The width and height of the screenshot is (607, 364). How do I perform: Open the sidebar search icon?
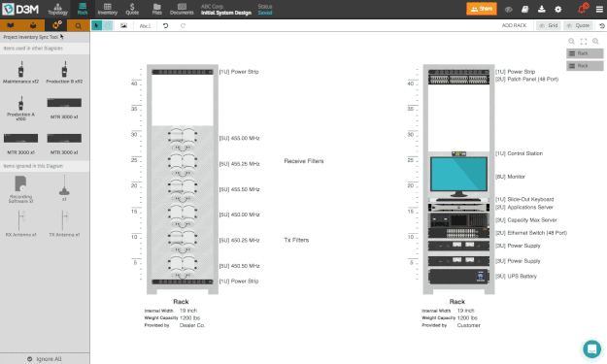pyautogui.click(x=79, y=25)
